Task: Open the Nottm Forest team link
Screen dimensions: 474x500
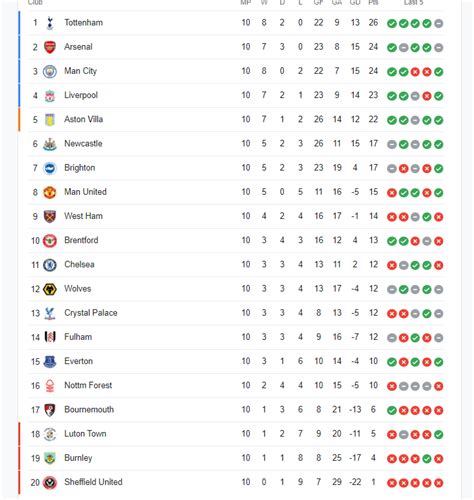Action: (88, 385)
